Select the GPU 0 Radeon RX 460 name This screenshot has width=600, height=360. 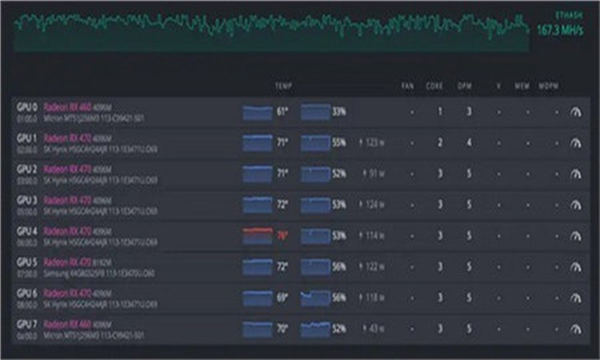[x=67, y=107]
